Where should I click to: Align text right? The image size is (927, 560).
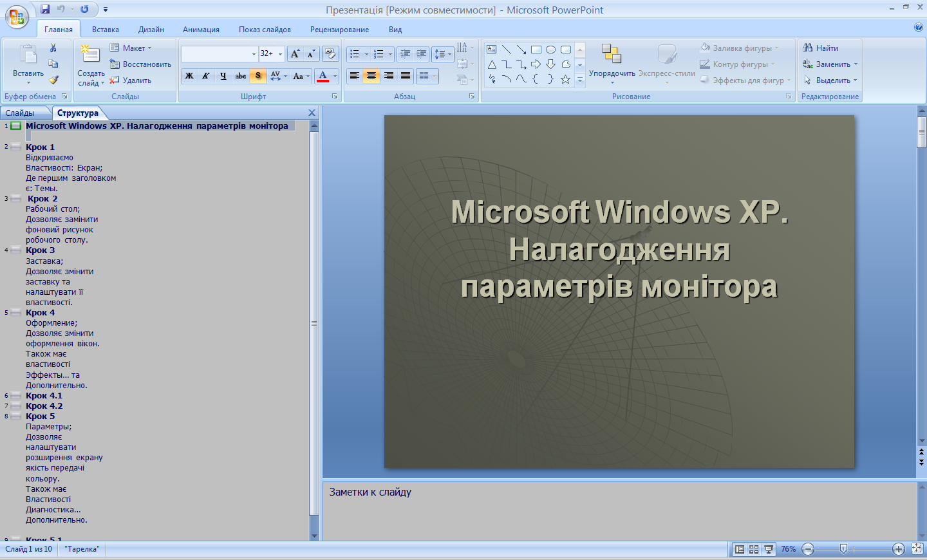(x=388, y=76)
